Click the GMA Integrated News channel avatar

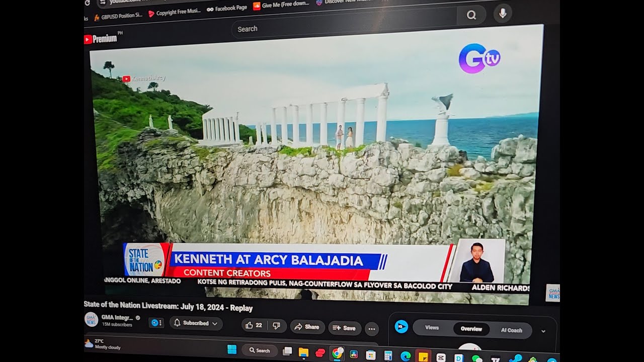[91, 320]
